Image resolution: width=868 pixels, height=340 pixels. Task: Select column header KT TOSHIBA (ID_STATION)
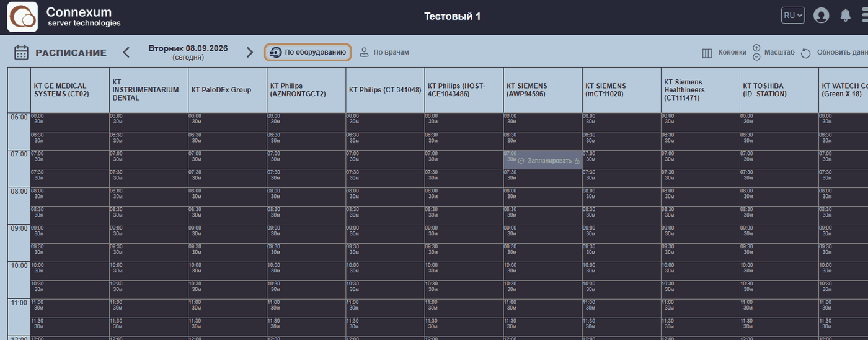click(x=779, y=90)
